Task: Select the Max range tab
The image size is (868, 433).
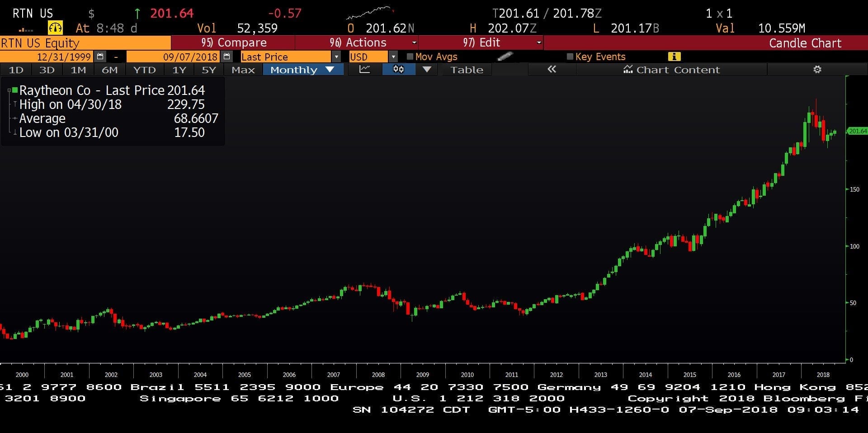Action: 243,70
